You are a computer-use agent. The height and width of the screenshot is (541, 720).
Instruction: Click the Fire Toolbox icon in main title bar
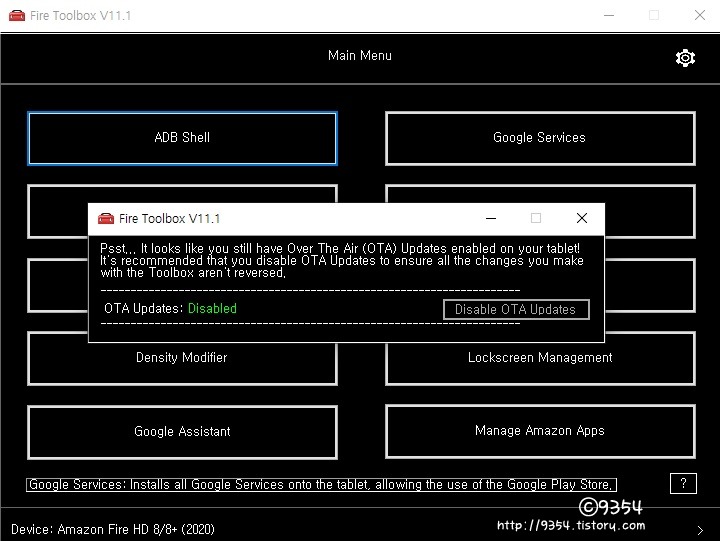[17, 16]
